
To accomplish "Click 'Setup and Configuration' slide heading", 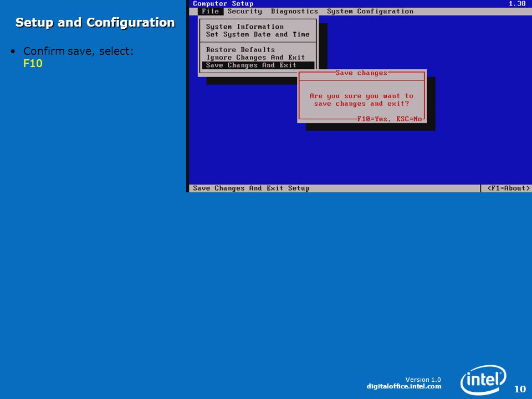I will tap(95, 22).
